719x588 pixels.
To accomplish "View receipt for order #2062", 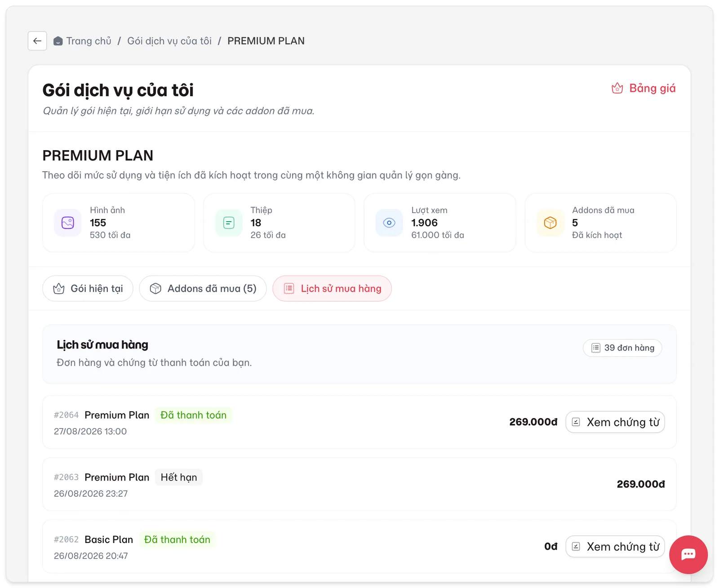I will click(x=615, y=547).
